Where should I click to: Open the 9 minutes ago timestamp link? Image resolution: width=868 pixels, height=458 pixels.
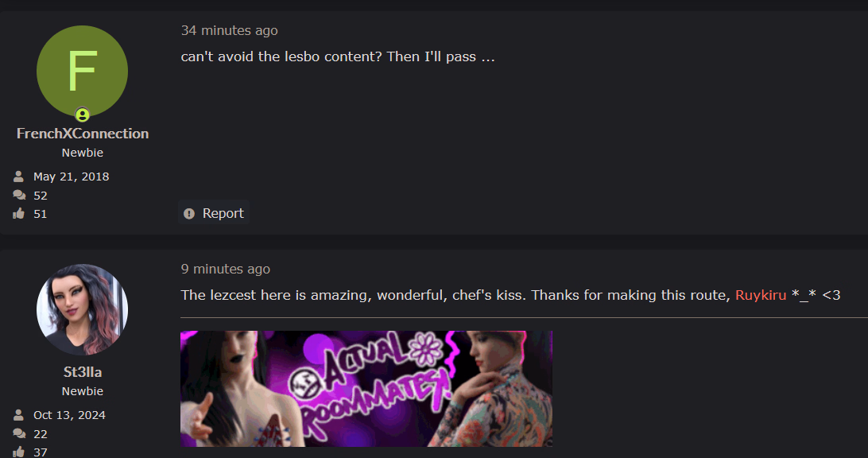225,269
